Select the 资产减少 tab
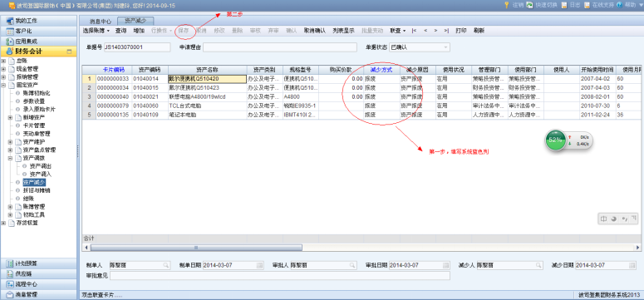Image resolution: width=644 pixels, height=300 pixels. coord(135,20)
